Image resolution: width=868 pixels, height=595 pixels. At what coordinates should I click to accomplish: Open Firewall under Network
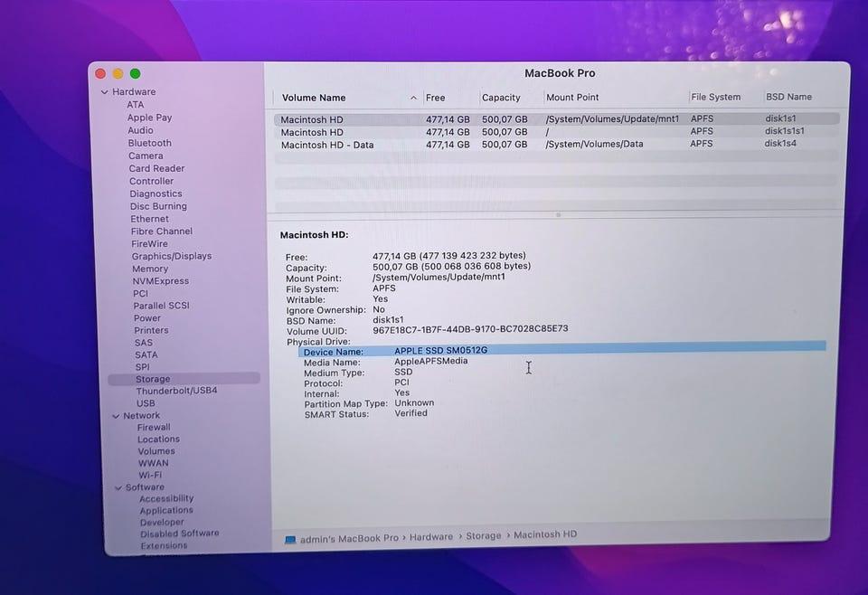(x=154, y=428)
